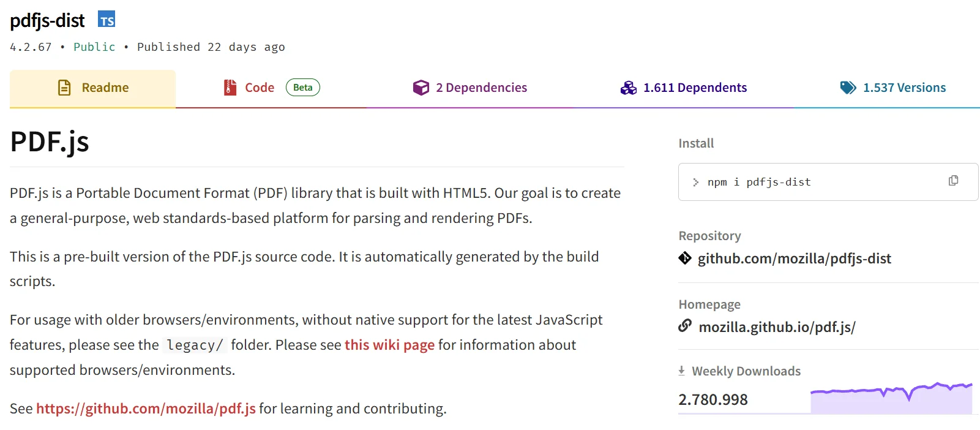Screen dimensions: 980x430
Task: Click the Weekly Downloads label
Action: pyautogui.click(x=746, y=371)
